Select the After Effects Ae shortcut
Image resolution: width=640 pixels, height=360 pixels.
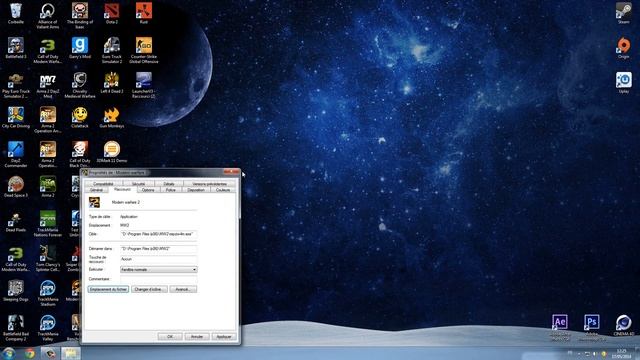560,327
